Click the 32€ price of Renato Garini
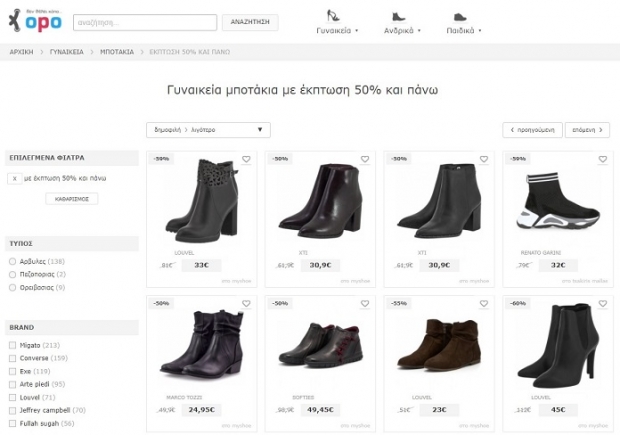The height and width of the screenshot is (435, 620). point(558,265)
